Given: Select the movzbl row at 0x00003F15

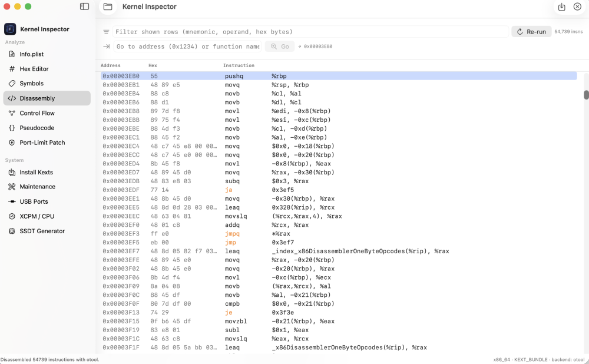Looking at the screenshot, I should pyautogui.click(x=339, y=321).
